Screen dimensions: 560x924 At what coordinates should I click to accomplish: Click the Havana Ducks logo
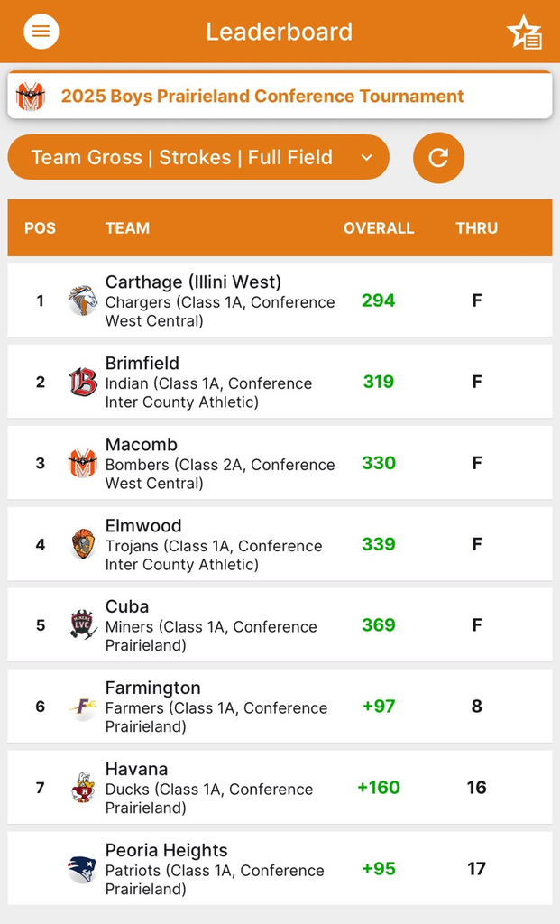(x=82, y=787)
